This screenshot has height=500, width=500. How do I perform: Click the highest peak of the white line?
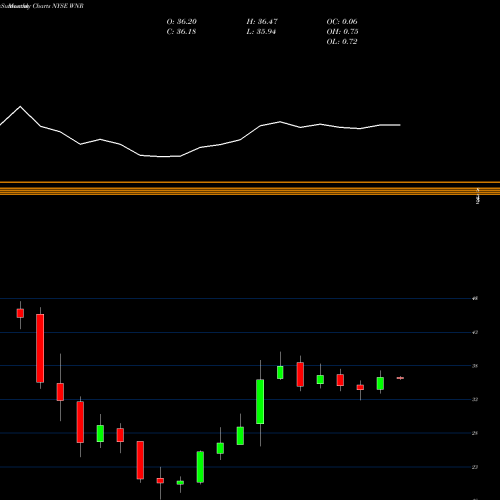pyautogui.click(x=20, y=107)
